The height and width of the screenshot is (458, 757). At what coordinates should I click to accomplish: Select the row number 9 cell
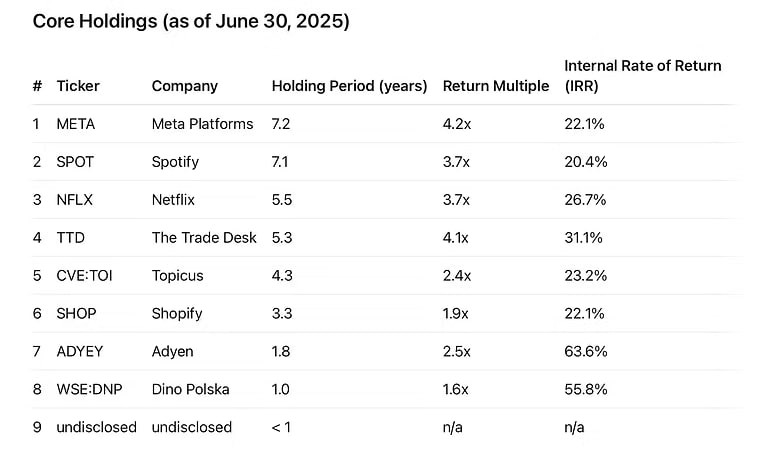[x=36, y=428]
